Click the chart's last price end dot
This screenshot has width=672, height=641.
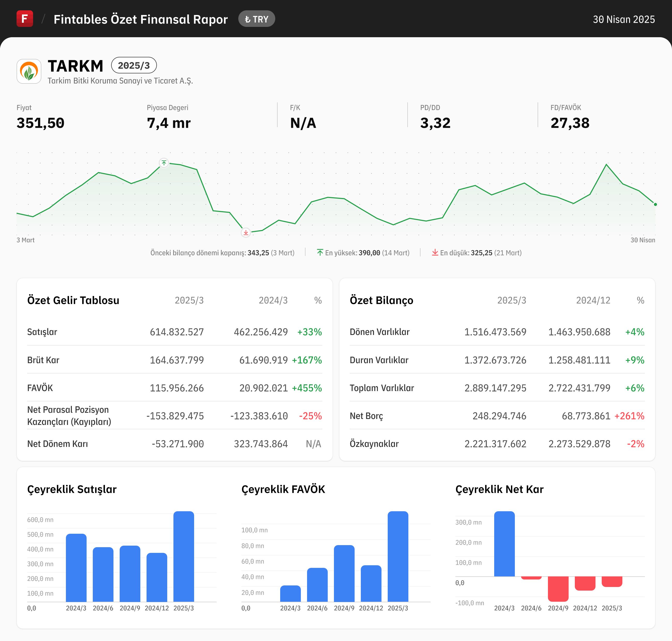click(655, 204)
